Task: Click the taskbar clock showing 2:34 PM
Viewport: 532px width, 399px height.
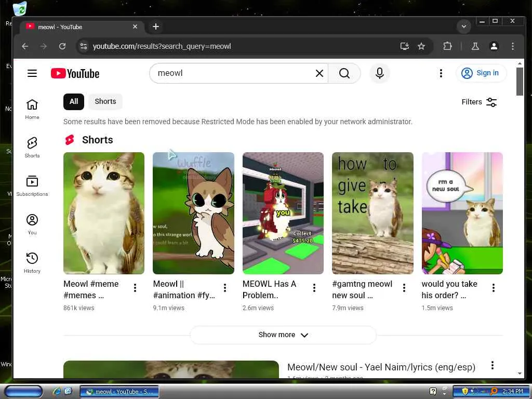Action: click(513, 392)
